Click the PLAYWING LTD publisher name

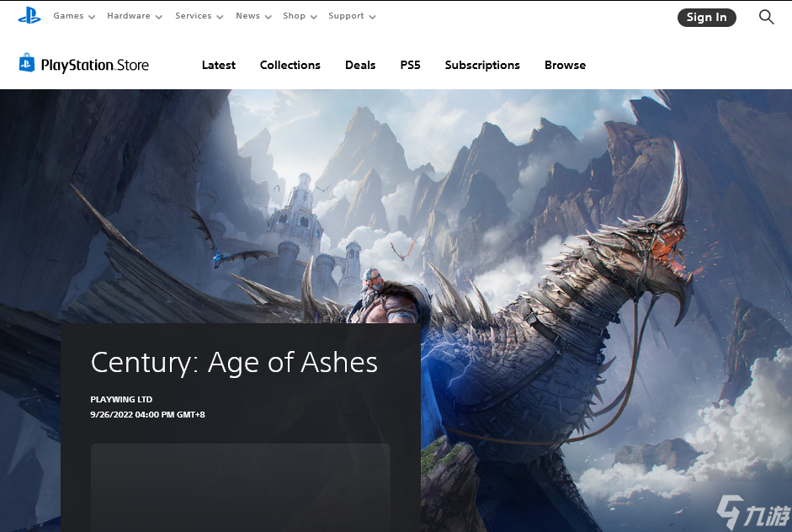point(121,400)
